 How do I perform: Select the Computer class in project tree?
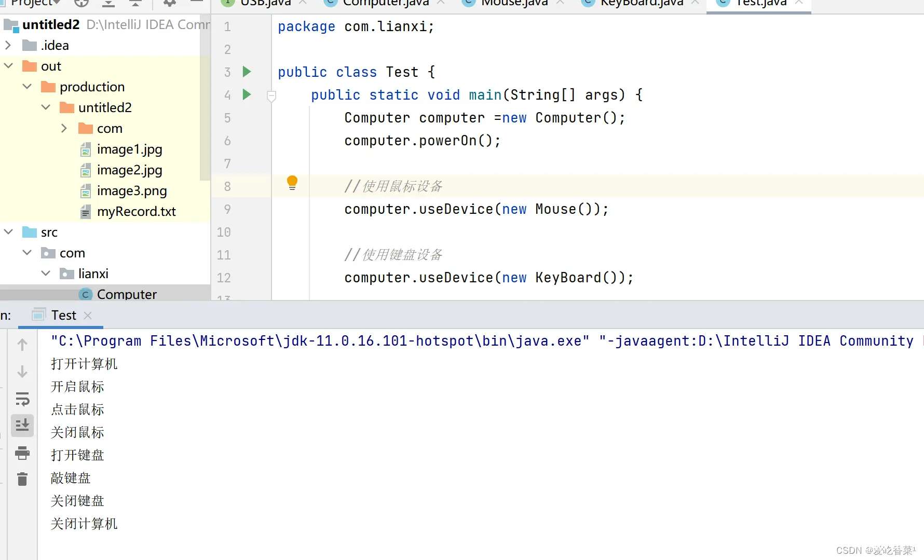coord(105,293)
